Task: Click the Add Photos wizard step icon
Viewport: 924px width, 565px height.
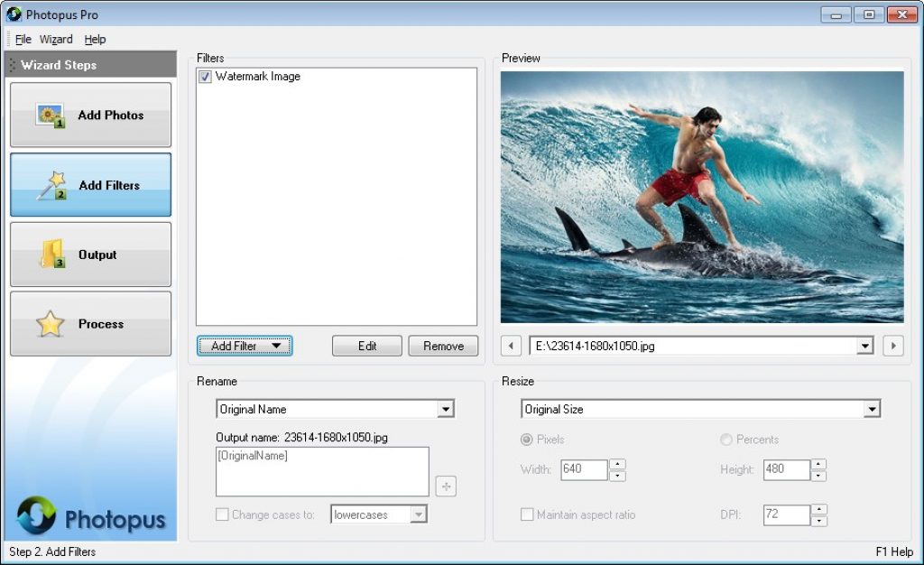Action: (50, 116)
